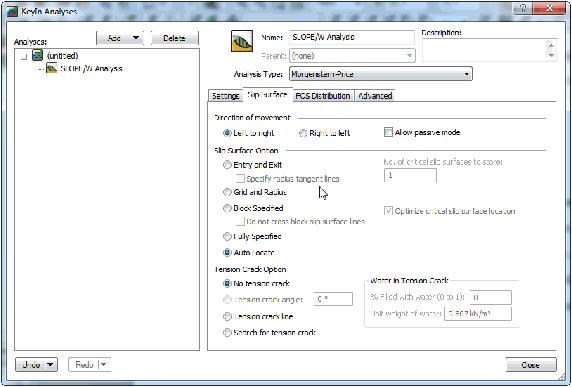Click the help question mark button
572x387 pixels.
[x=523, y=8]
